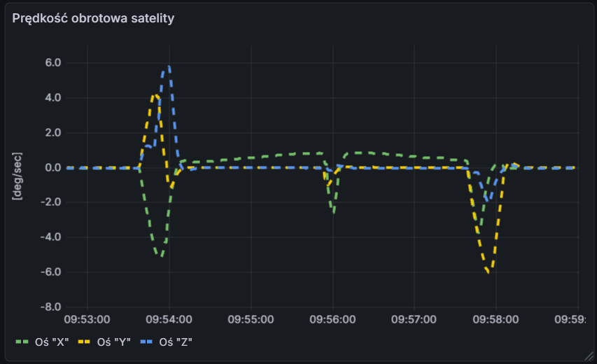
Task: Click the [deg/sec] axis unit label
Action: coord(17,176)
